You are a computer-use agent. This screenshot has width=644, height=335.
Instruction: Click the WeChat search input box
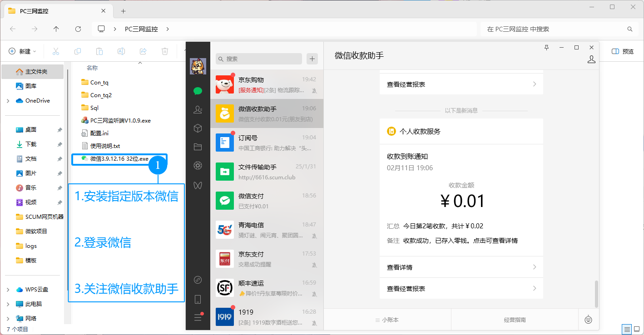click(x=258, y=59)
